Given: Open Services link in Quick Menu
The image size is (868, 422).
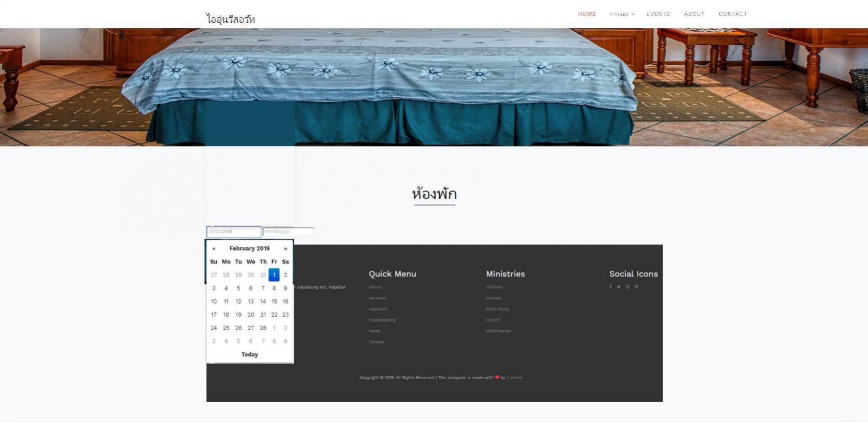Looking at the screenshot, I should pyautogui.click(x=377, y=298).
